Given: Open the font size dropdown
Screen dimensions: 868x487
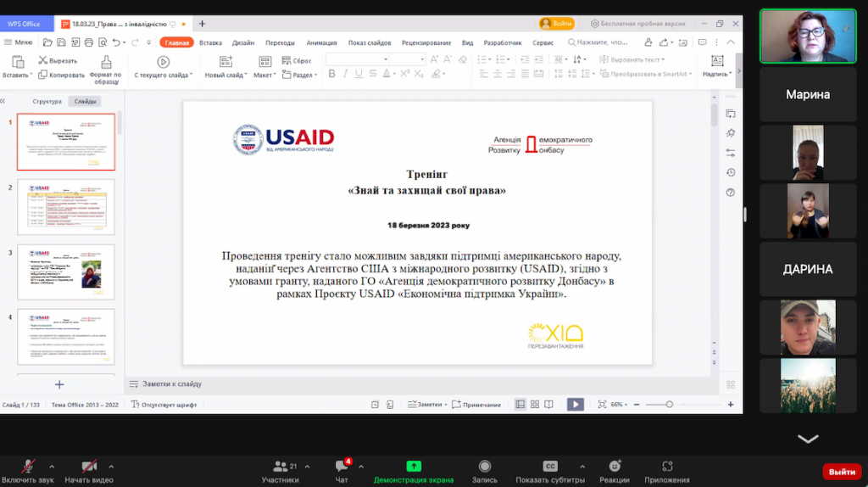Looking at the screenshot, I should [422, 59].
